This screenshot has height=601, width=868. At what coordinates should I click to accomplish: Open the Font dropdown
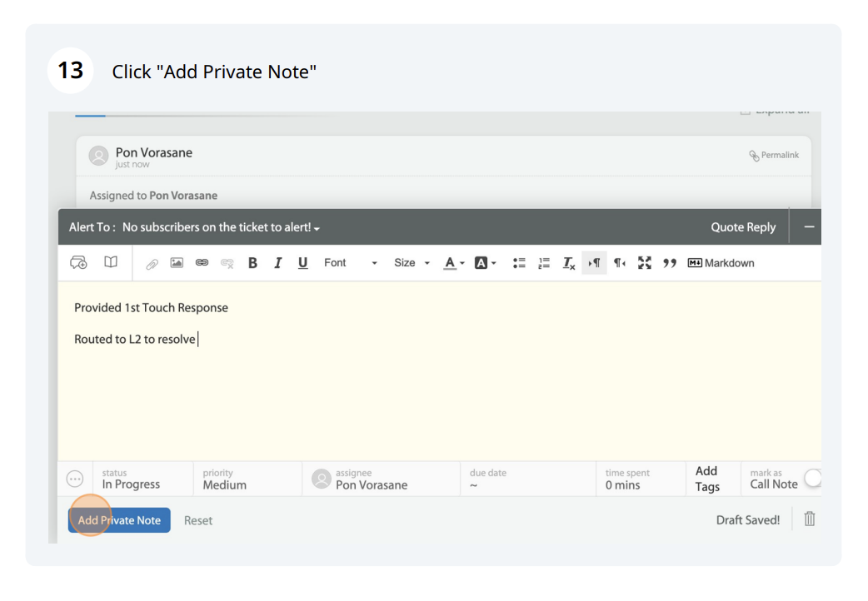coord(350,263)
